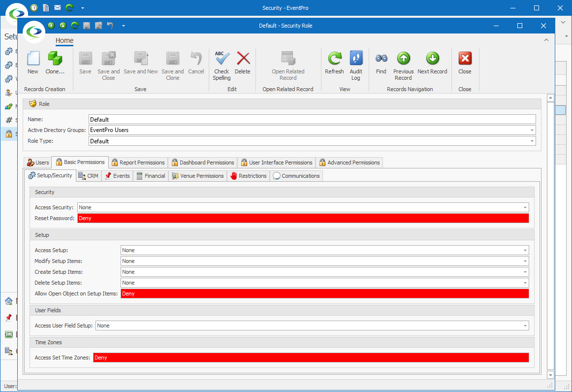Screen dimensions: 572x392
Task: Open the Communications sub-tab
Action: coord(296,176)
